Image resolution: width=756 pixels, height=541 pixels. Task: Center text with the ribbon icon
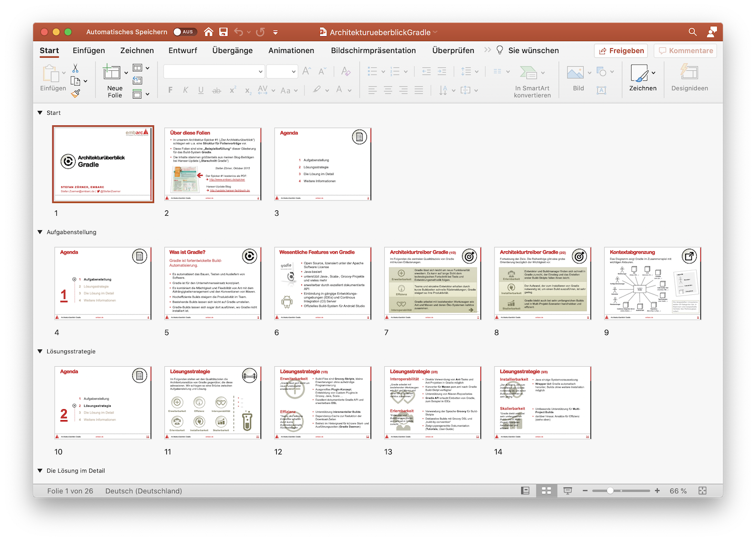click(x=388, y=90)
